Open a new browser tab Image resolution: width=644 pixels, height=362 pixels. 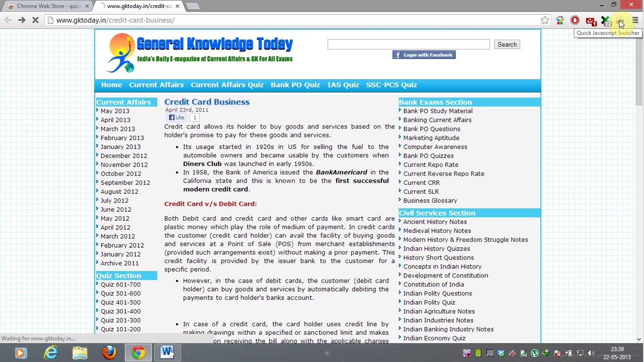pos(193,6)
